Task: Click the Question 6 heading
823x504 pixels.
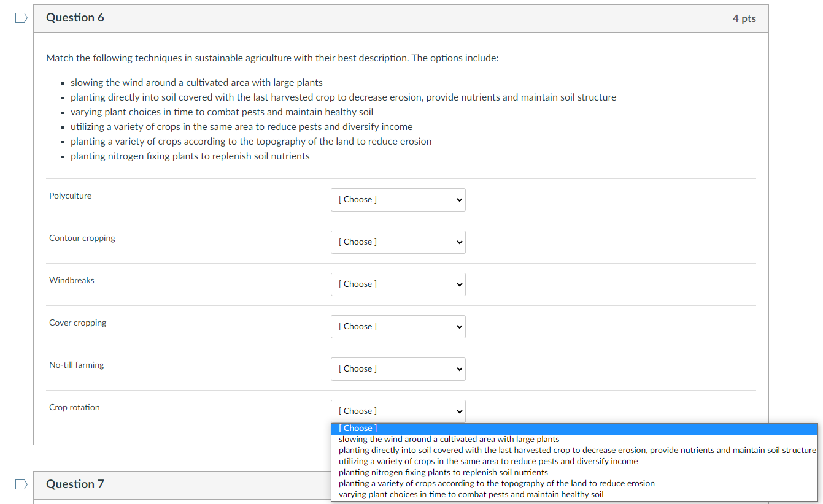Action: pos(75,18)
